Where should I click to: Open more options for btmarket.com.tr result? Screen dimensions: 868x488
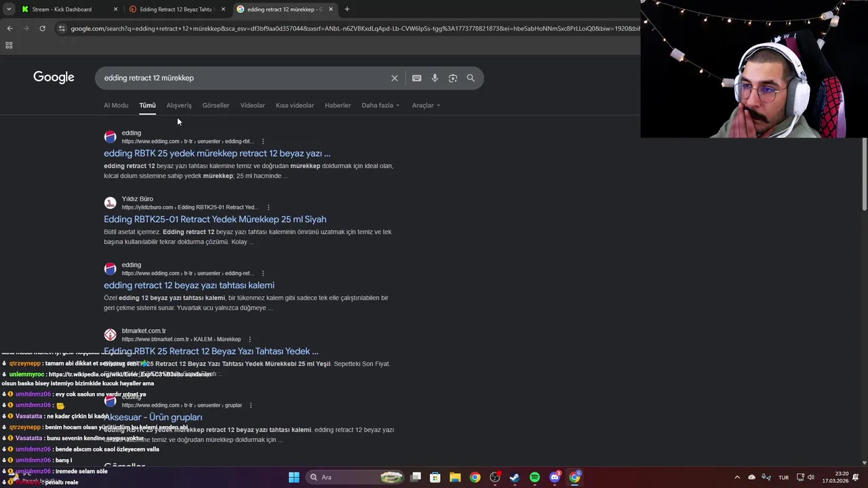(250, 340)
